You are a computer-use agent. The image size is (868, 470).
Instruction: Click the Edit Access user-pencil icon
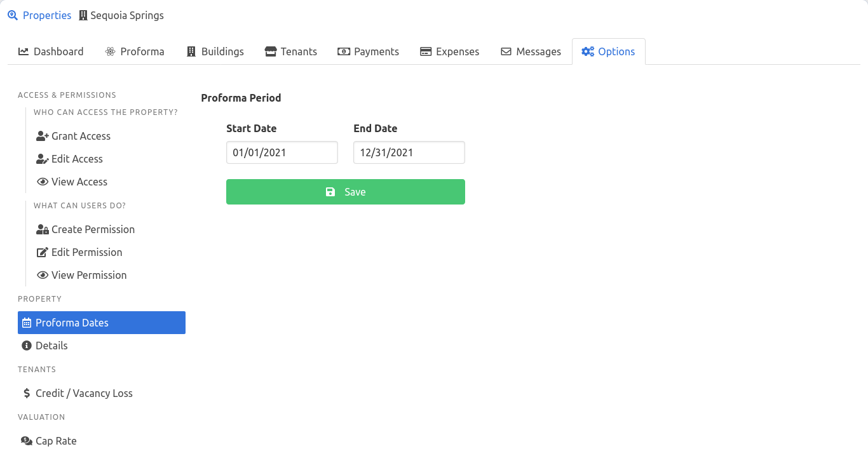click(43, 159)
